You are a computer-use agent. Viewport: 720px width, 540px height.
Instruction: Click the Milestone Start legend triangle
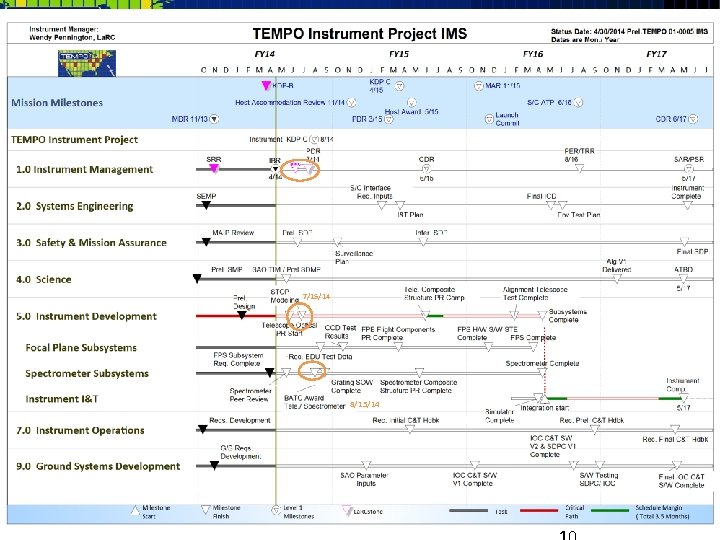coord(135,510)
